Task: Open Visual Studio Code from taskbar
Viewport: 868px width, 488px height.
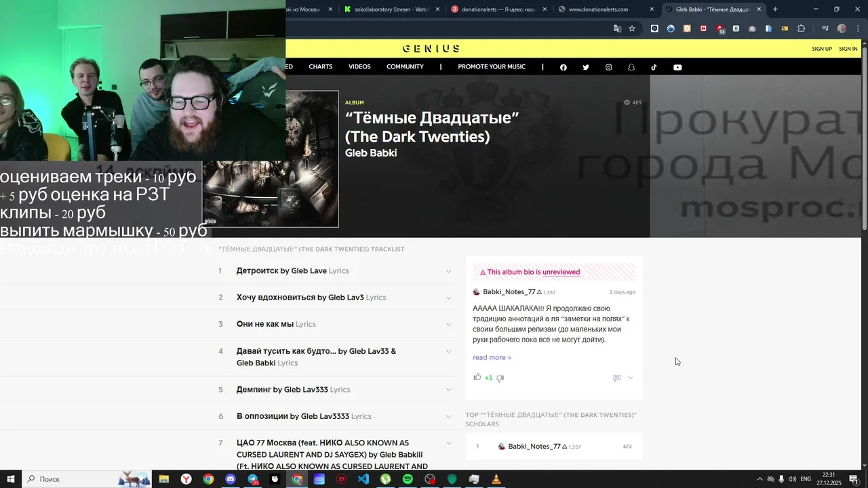Action: pos(363,479)
